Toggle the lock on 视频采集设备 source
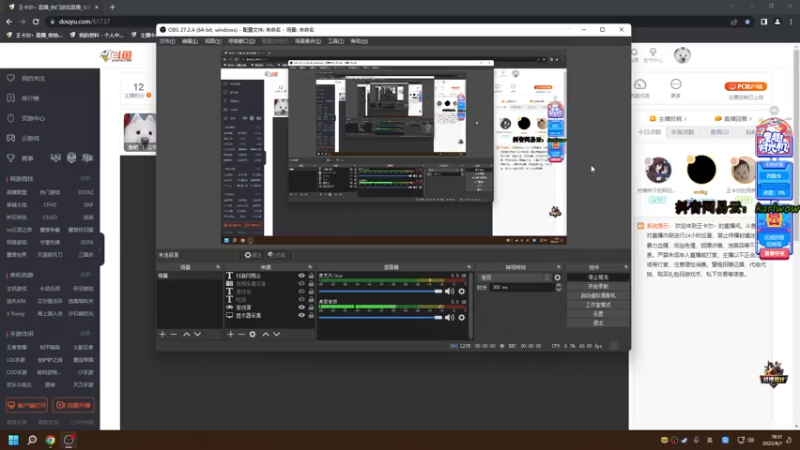800x450 pixels. (x=311, y=284)
